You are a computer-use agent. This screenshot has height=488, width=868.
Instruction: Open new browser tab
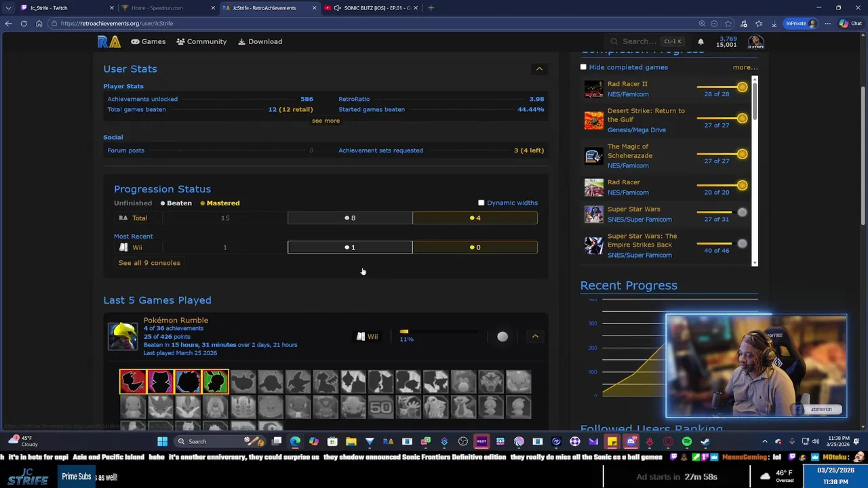(x=432, y=7)
